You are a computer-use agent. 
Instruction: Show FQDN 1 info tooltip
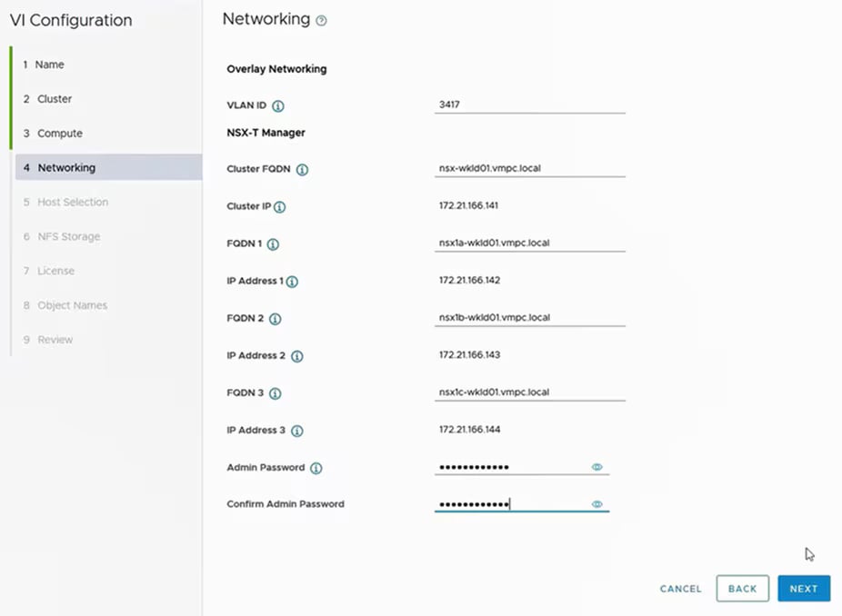[x=273, y=244]
